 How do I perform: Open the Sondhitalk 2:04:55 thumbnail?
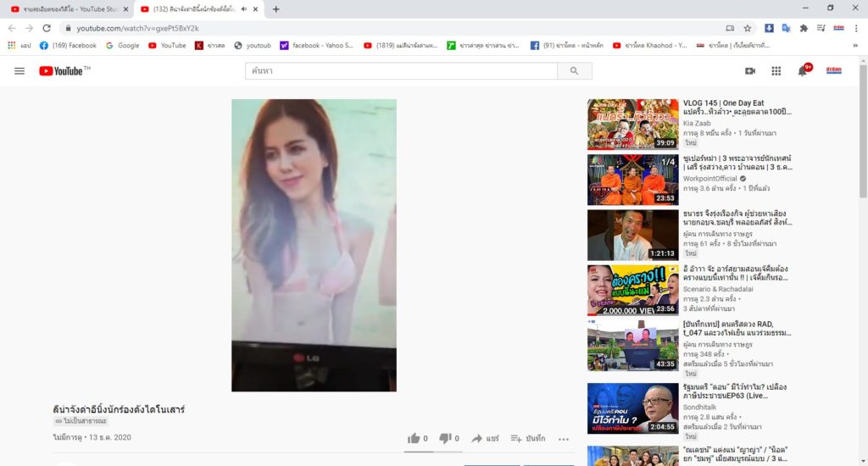point(632,408)
